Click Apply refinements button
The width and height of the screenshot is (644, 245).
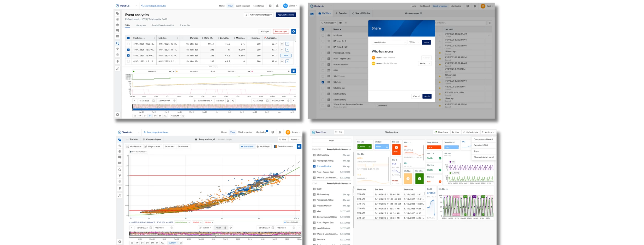click(286, 15)
